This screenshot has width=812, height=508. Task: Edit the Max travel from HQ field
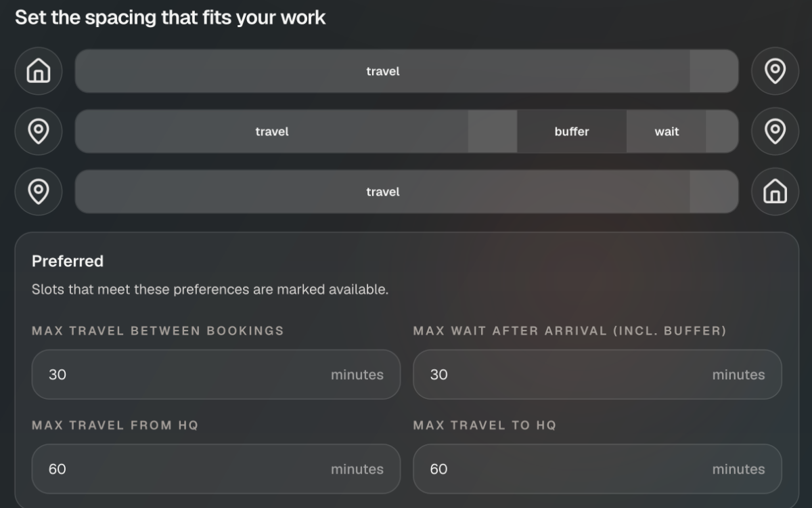pos(216,469)
